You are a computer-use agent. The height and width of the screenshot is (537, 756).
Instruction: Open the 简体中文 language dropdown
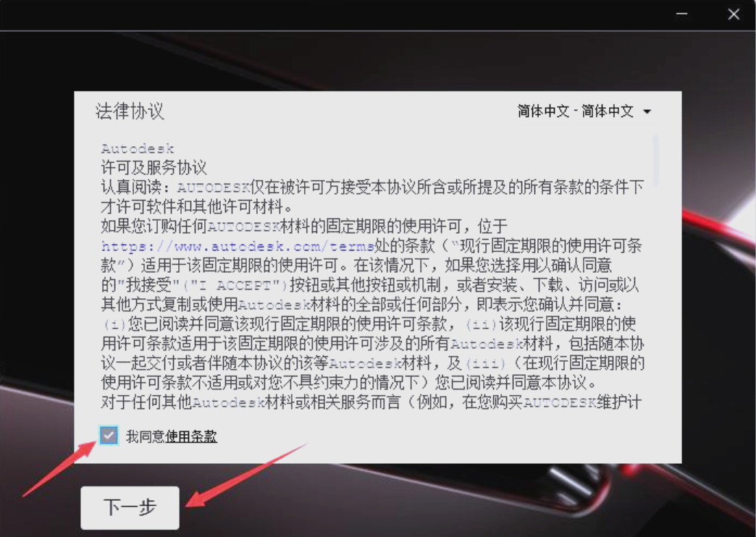[x=584, y=111]
